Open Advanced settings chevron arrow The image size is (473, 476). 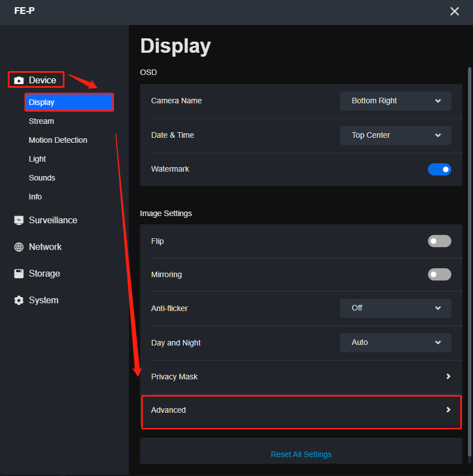[x=448, y=410]
